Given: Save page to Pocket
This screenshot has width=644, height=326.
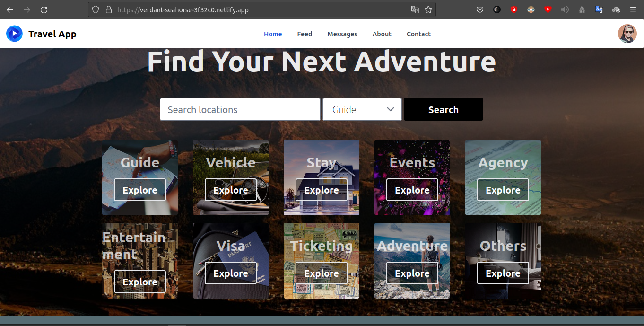Looking at the screenshot, I should [x=480, y=9].
